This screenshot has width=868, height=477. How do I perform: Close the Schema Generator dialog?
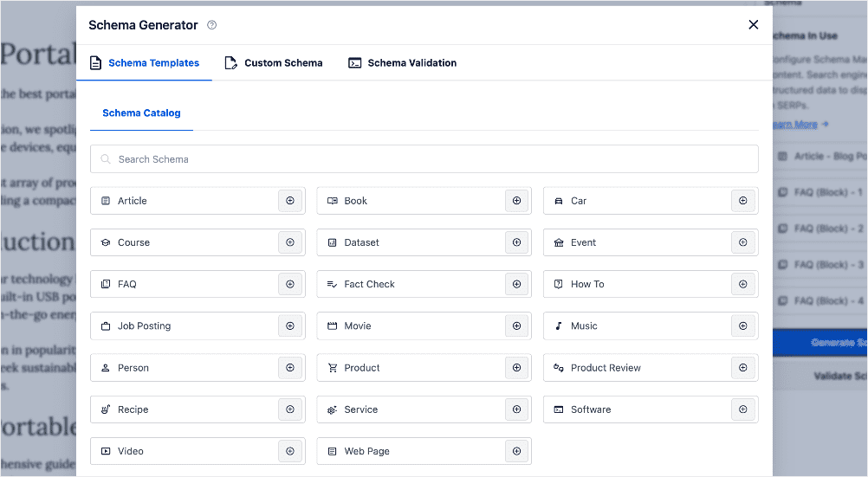coord(753,25)
